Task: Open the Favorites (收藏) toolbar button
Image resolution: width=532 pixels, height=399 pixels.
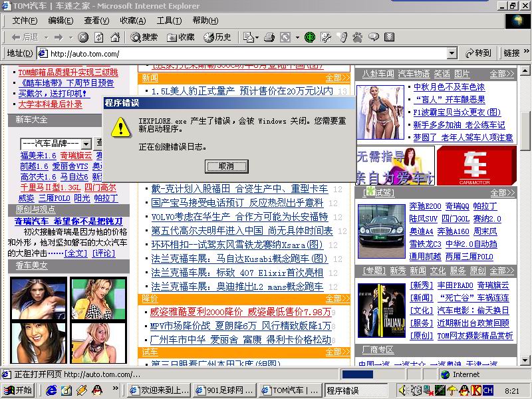Action: pos(181,37)
